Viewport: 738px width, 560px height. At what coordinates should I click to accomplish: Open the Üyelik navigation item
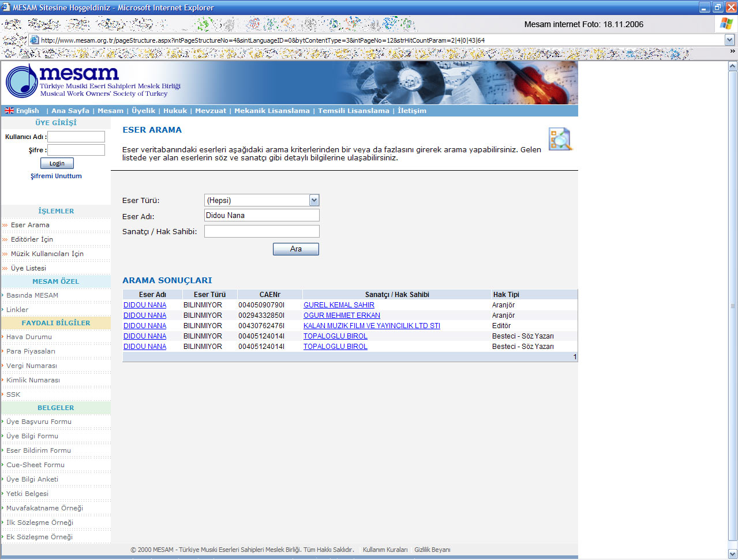[143, 111]
